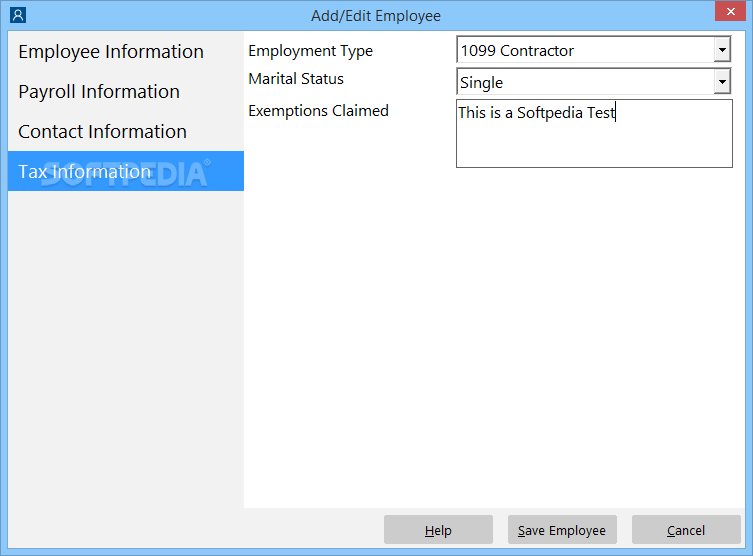Open the Employee Information section
753x556 pixels.
[x=126, y=51]
